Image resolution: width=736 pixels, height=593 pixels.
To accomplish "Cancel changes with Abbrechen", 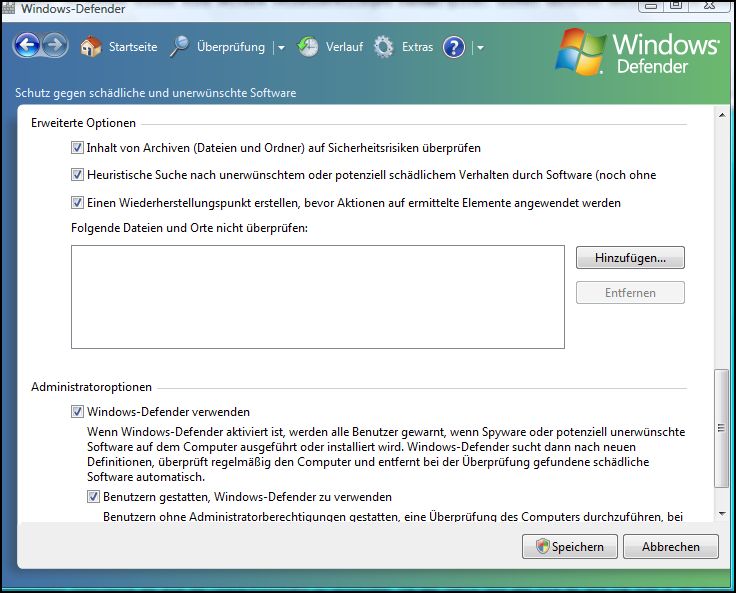I will pyautogui.click(x=671, y=547).
